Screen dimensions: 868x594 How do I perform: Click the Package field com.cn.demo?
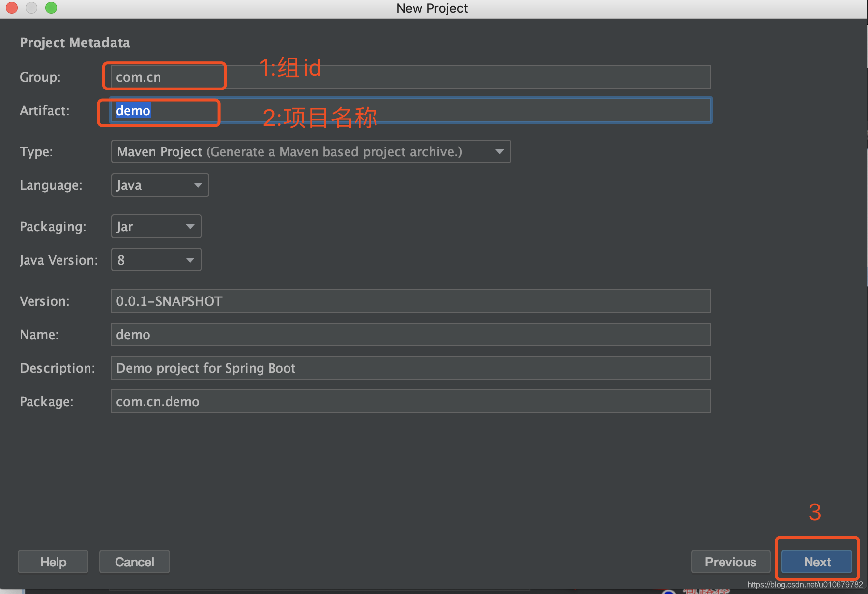pyautogui.click(x=410, y=401)
